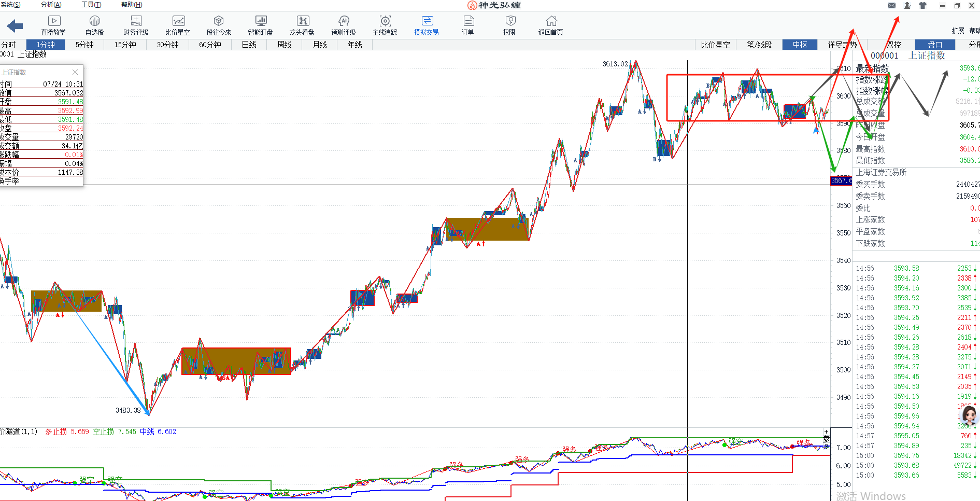The width and height of the screenshot is (980, 501).
Task: Open 财务评级 financial rating
Action: (136, 25)
